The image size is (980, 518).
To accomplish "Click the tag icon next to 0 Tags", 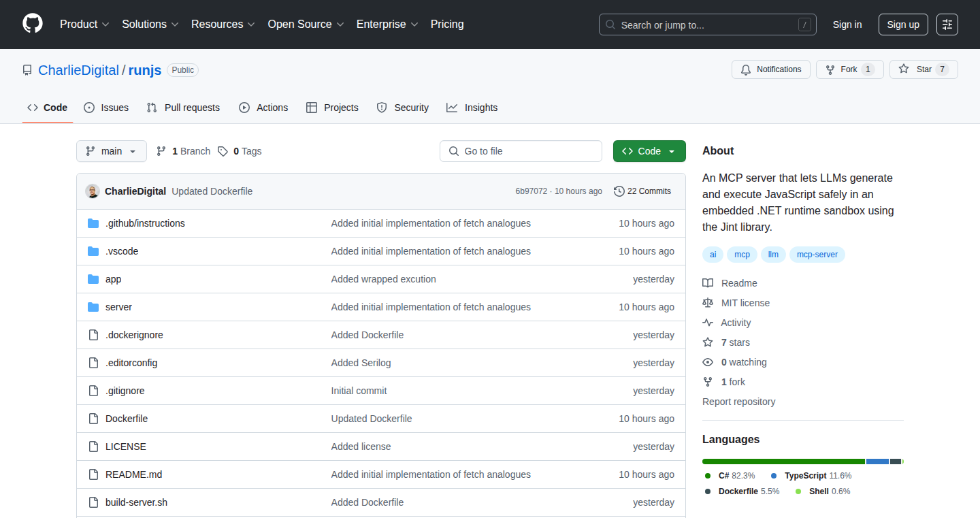I will 223,151.
